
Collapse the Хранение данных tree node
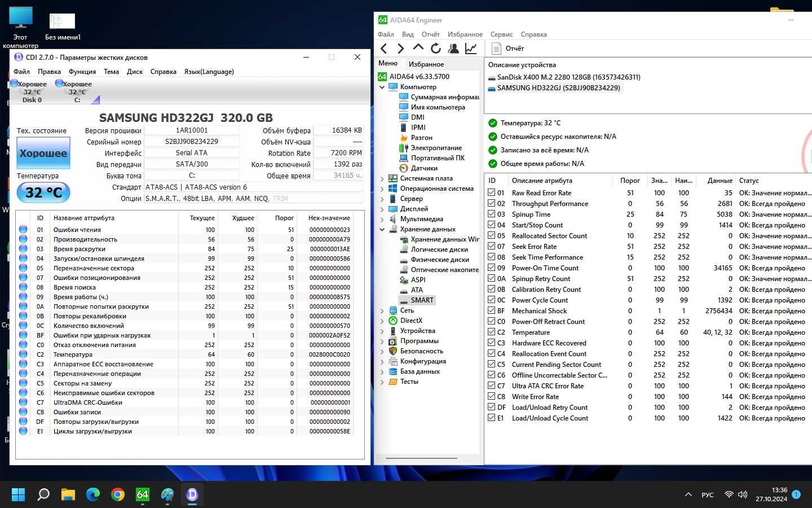(x=382, y=229)
